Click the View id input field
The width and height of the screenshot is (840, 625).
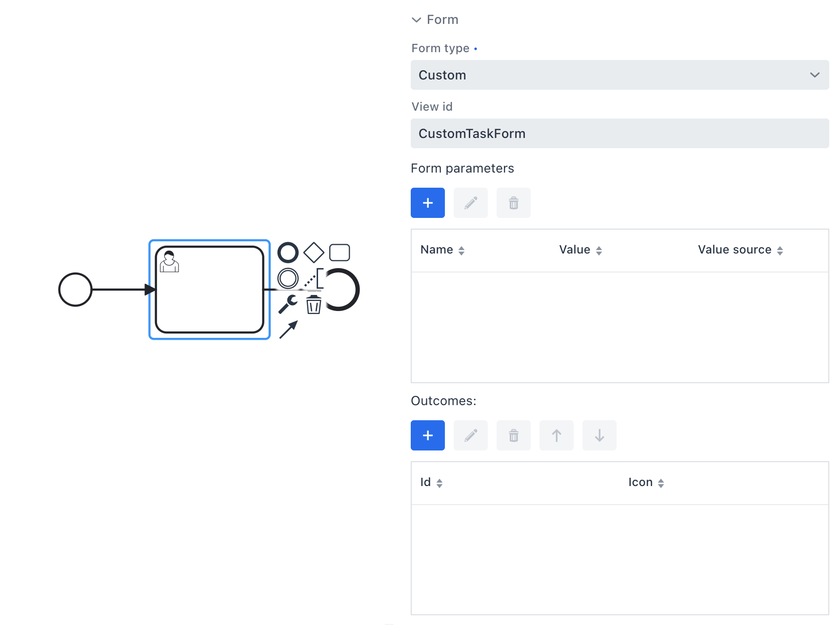[x=620, y=133]
